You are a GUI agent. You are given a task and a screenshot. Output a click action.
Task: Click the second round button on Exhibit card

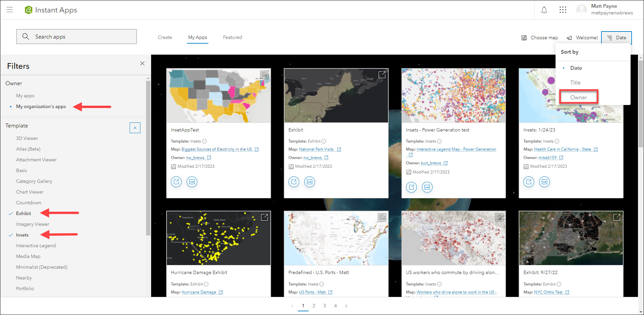310,182
